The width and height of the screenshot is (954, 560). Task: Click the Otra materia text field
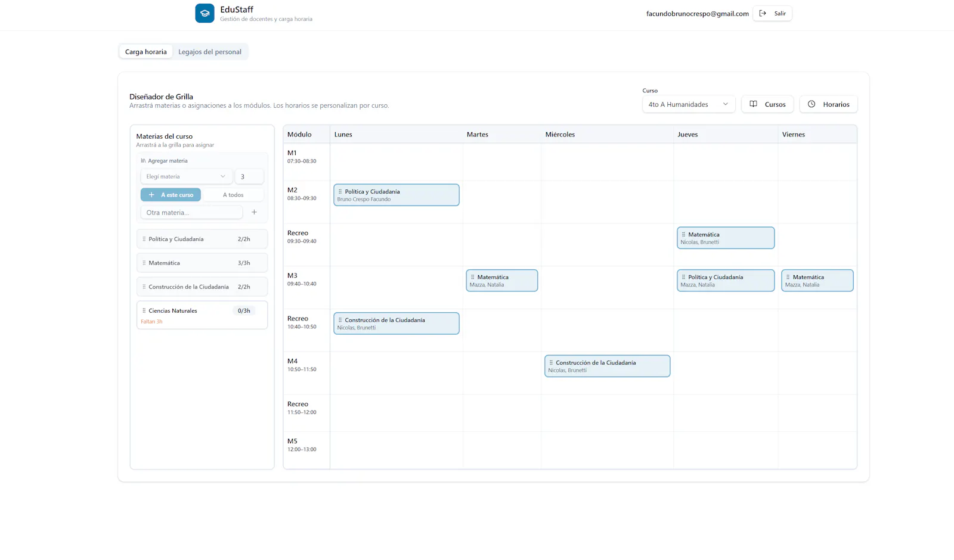pos(192,212)
